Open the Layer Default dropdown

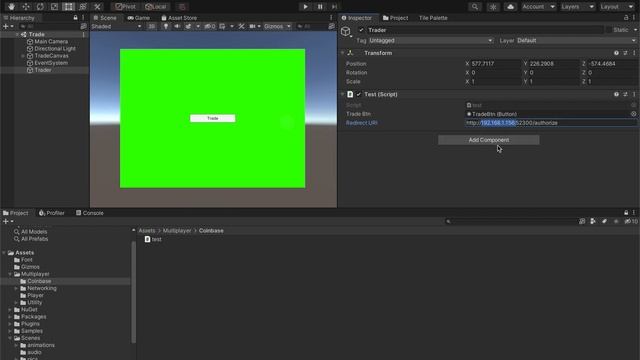(576, 40)
